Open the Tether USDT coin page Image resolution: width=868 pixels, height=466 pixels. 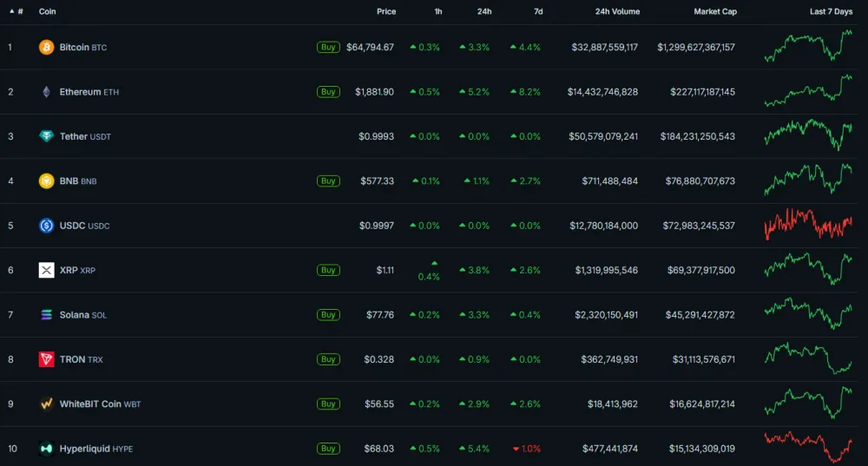click(x=85, y=137)
